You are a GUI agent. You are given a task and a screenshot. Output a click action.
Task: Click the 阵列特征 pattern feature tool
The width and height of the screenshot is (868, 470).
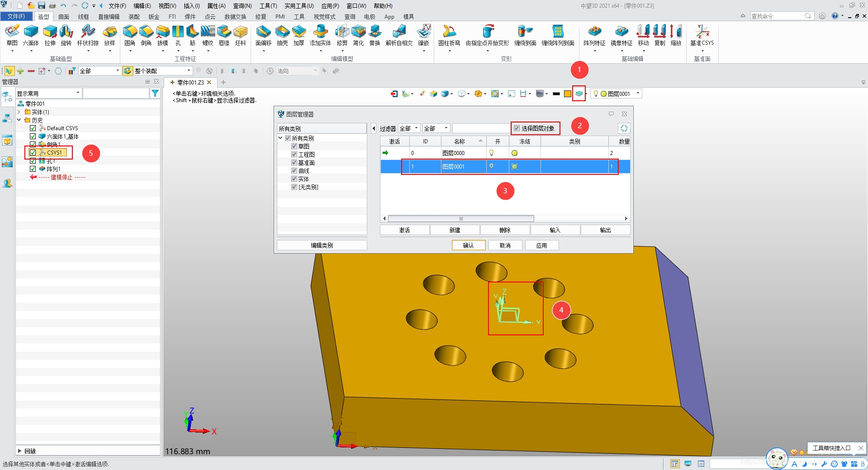click(594, 35)
